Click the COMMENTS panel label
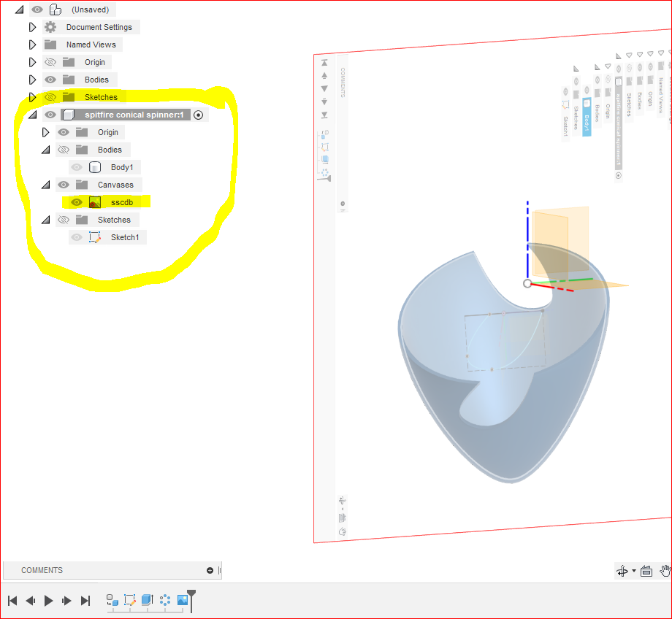 pos(42,570)
